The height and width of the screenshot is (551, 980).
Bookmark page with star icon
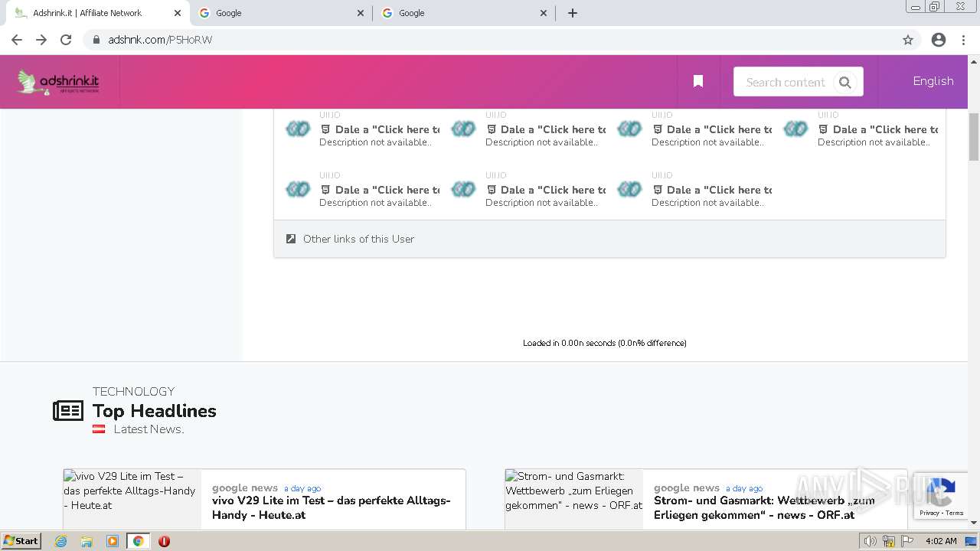click(x=908, y=40)
